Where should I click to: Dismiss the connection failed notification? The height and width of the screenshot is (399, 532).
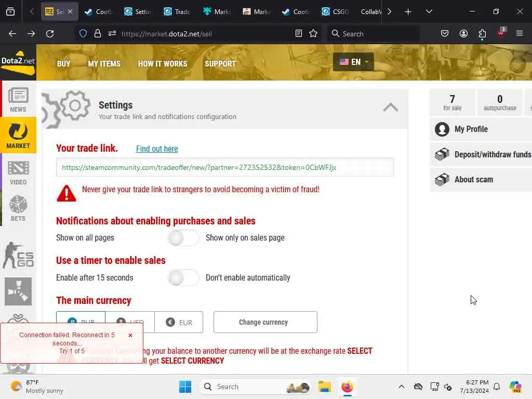(x=130, y=335)
